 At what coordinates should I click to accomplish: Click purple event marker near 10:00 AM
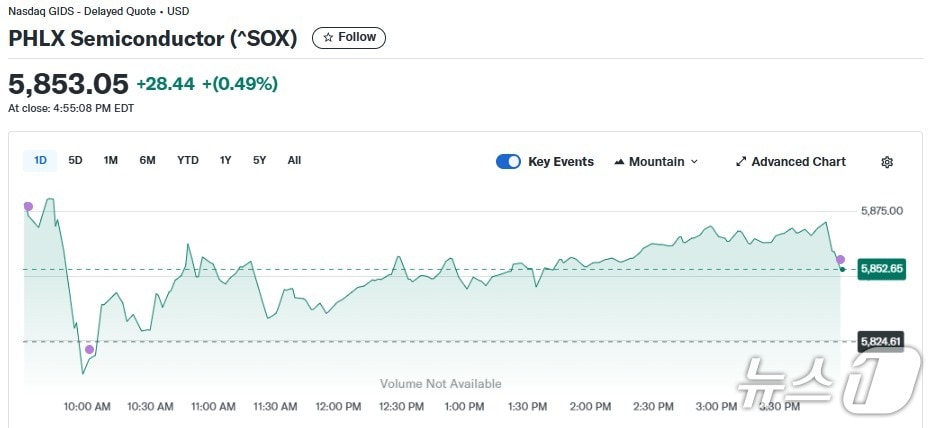click(x=90, y=349)
